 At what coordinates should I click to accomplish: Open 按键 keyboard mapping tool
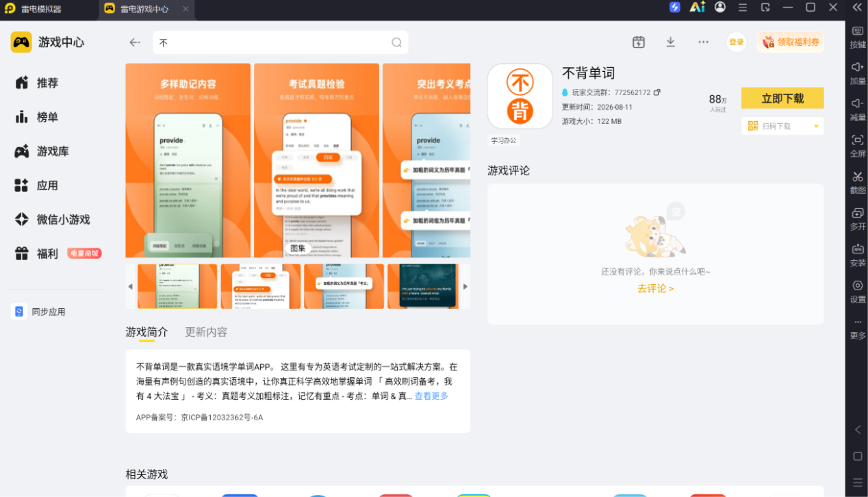(x=858, y=37)
